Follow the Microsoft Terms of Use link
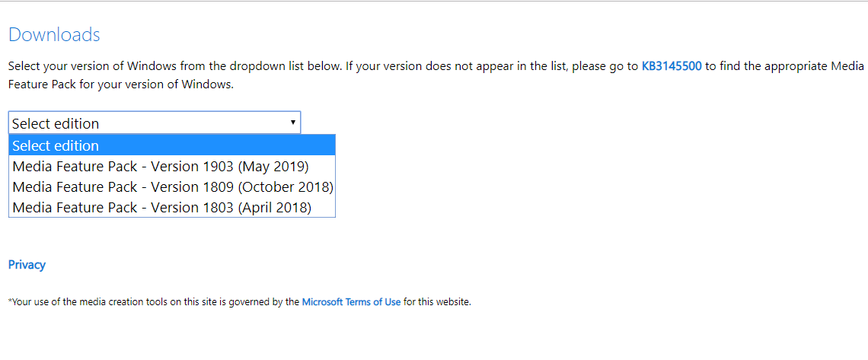 pyautogui.click(x=351, y=302)
